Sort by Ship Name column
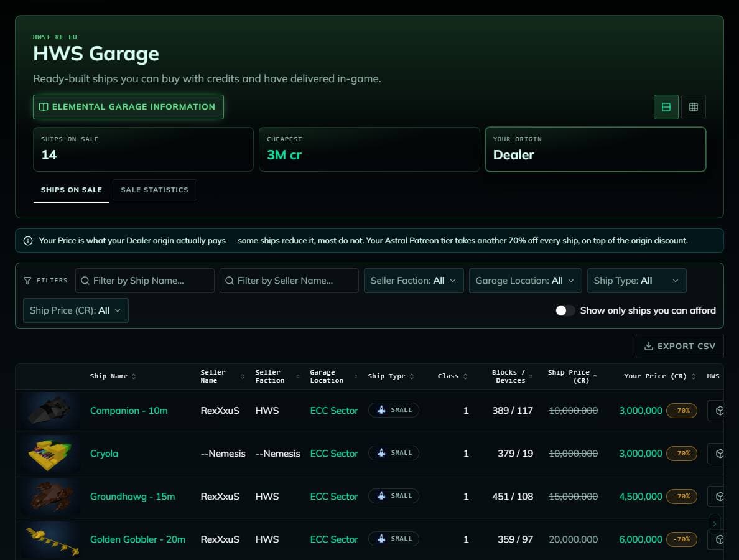739x560 pixels. [113, 376]
